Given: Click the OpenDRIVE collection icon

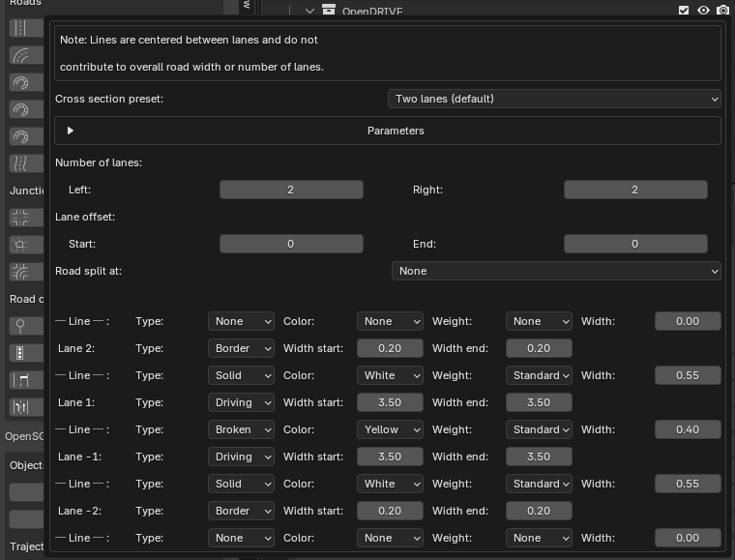Looking at the screenshot, I should 329,10.
